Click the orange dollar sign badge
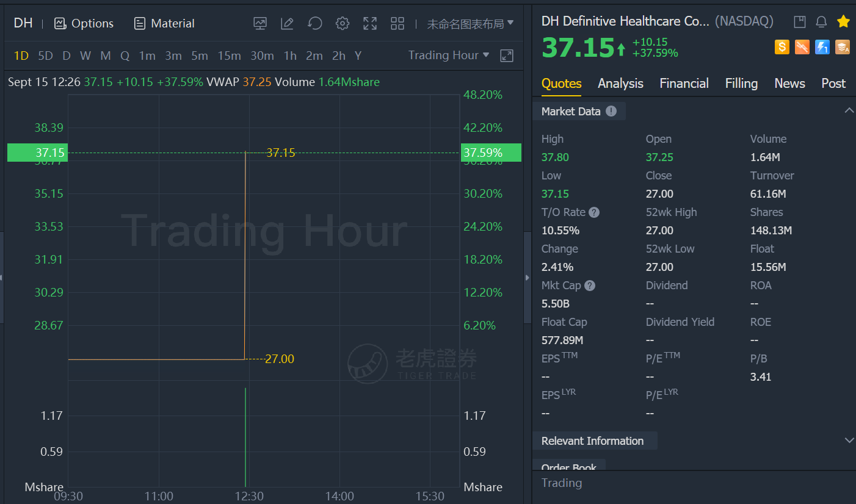 (x=782, y=46)
